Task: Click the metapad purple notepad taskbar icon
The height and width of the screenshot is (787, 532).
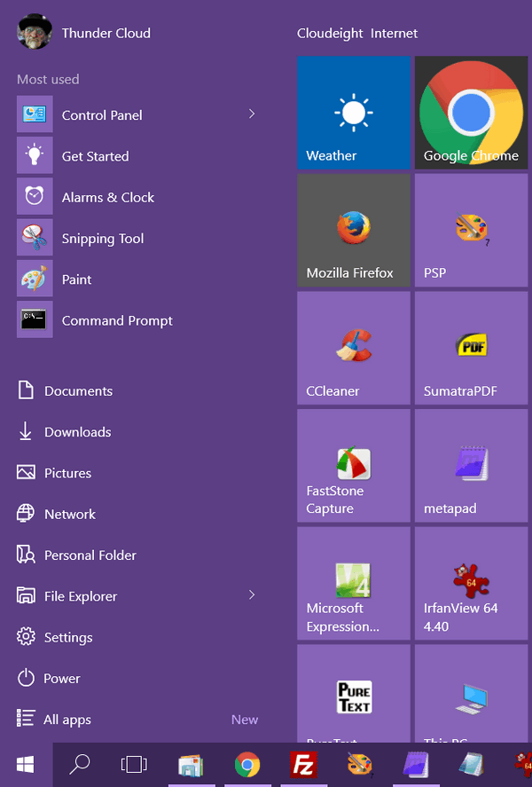Action: coord(416,765)
